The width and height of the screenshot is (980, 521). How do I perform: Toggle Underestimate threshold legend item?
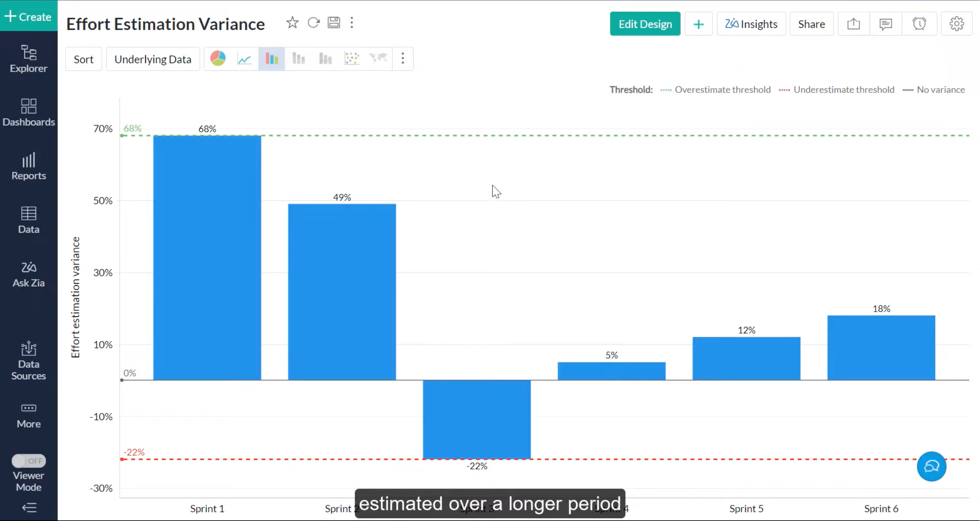tap(844, 90)
